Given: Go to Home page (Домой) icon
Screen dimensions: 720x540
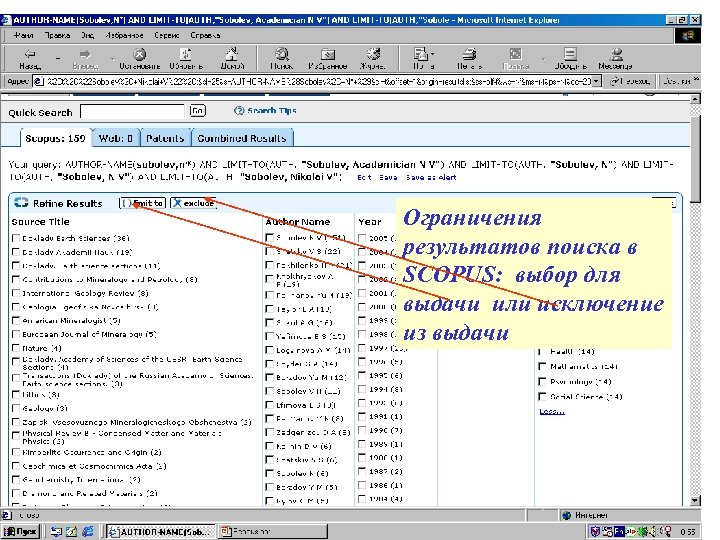Looking at the screenshot, I should coord(232,54).
